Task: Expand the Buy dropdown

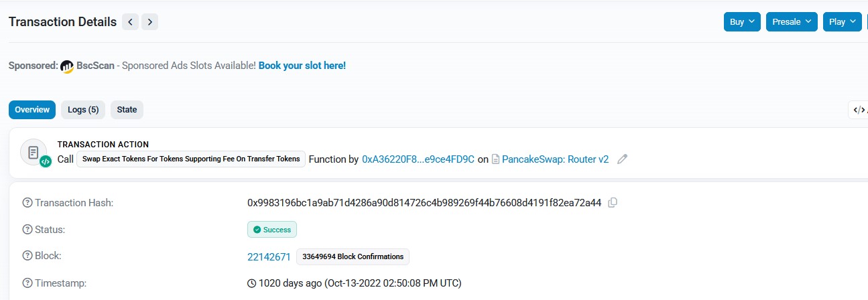Action: pyautogui.click(x=742, y=21)
